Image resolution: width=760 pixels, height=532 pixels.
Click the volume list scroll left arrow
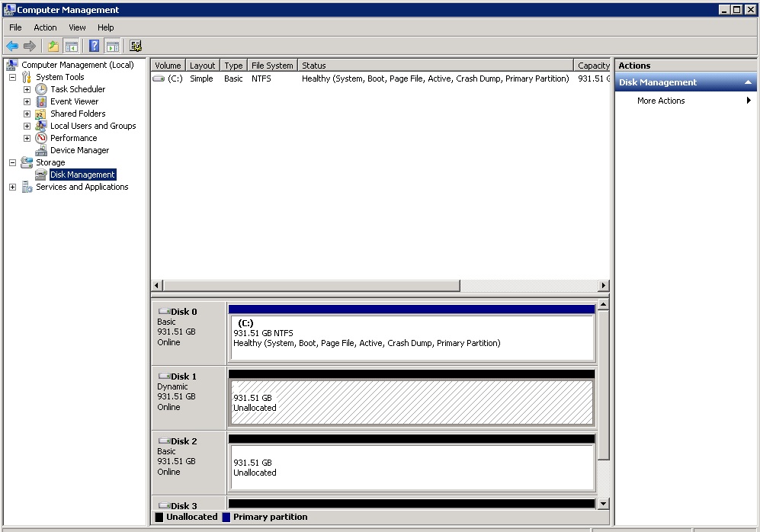157,285
